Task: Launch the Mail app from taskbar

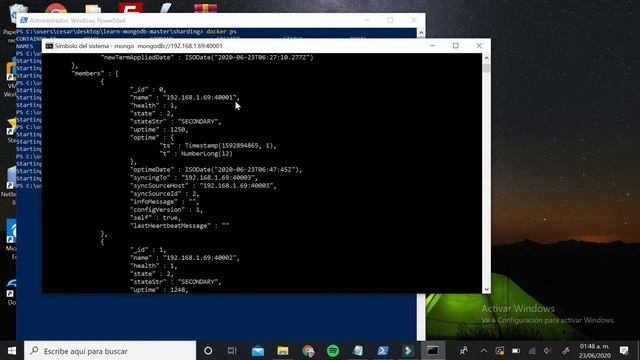Action: point(258,351)
